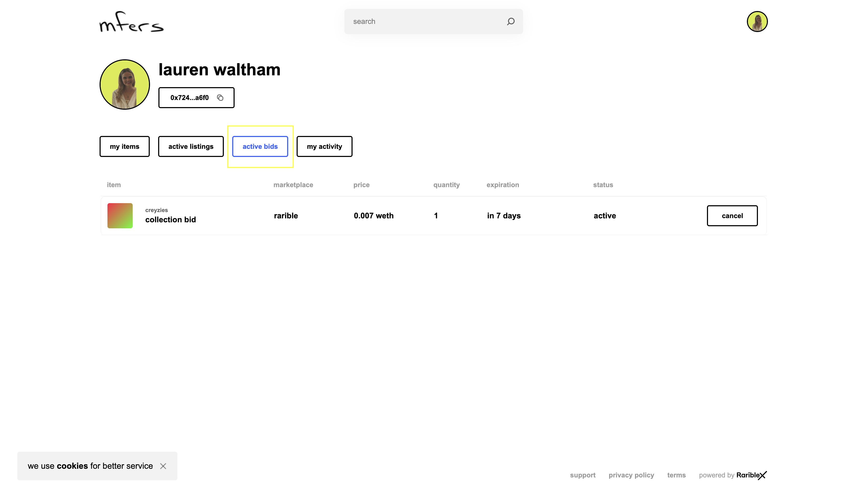
Task: Click the price column header
Action: [361, 185]
